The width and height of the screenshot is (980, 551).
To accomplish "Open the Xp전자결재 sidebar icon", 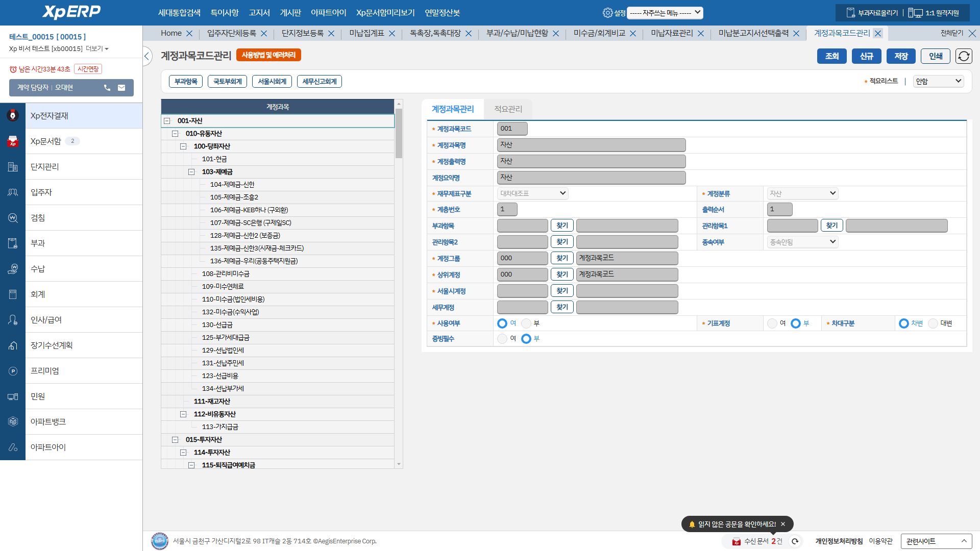I will [13, 116].
